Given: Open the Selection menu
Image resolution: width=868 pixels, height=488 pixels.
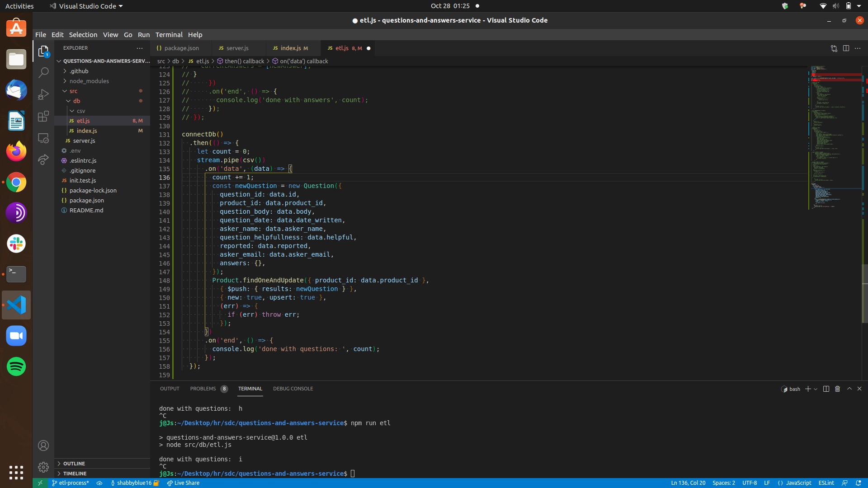Looking at the screenshot, I should coord(83,34).
